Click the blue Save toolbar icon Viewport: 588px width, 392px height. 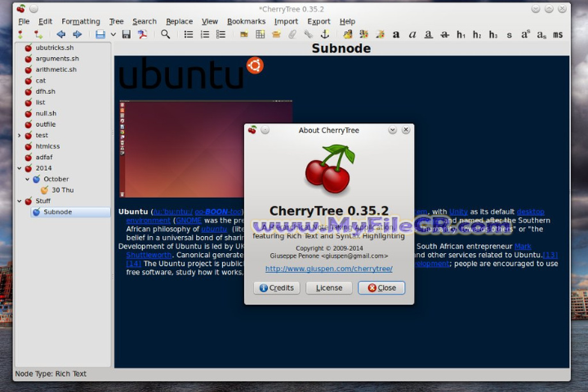[x=100, y=34]
